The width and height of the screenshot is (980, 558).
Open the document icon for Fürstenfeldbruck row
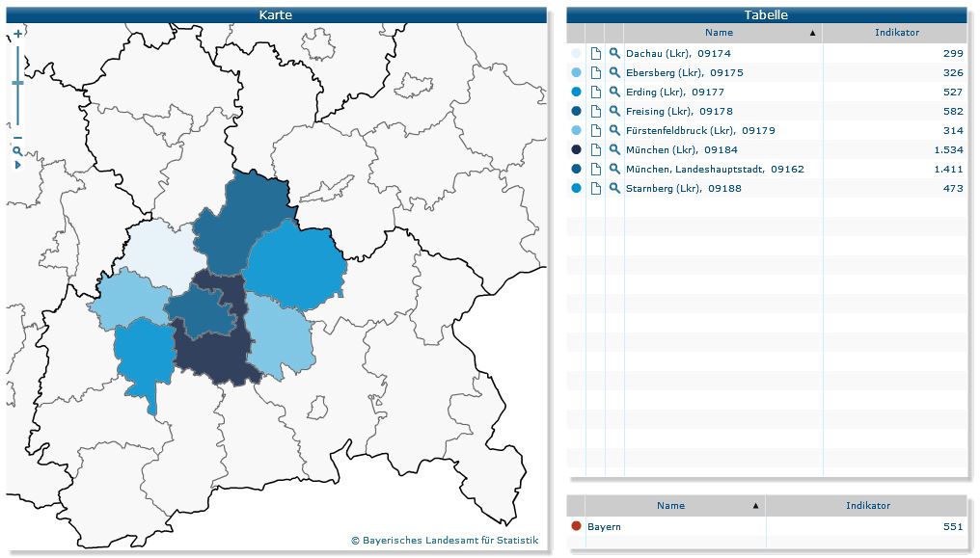595,131
